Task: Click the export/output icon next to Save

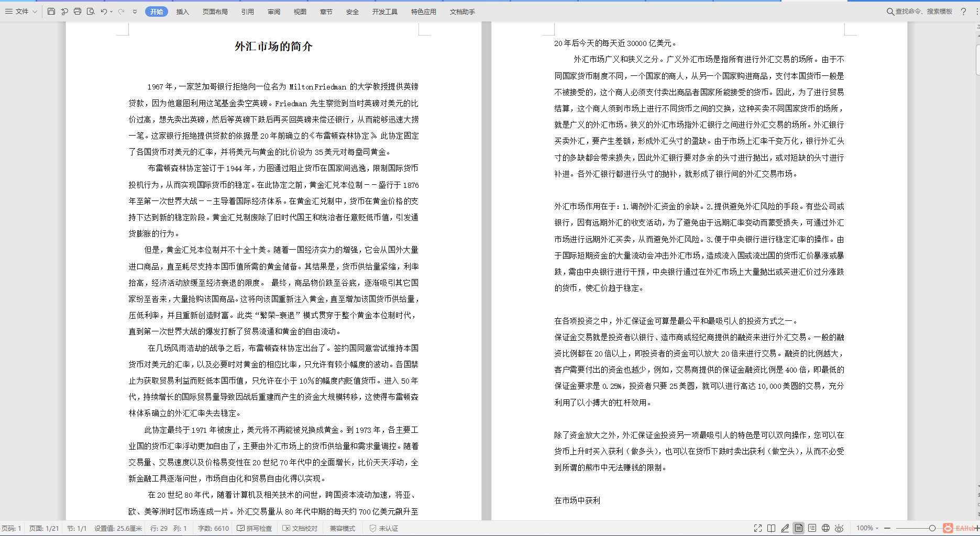Action: [x=64, y=12]
